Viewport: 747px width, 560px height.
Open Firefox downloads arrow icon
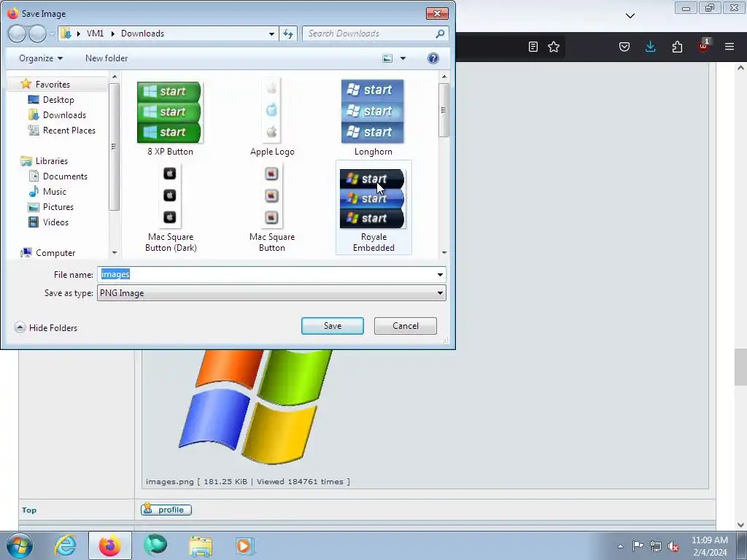[x=650, y=47]
